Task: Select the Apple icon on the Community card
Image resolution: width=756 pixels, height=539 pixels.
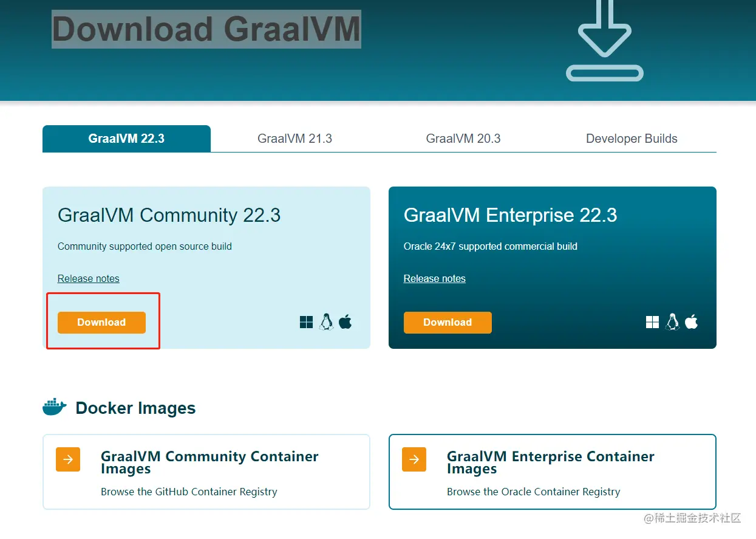Action: pos(345,321)
